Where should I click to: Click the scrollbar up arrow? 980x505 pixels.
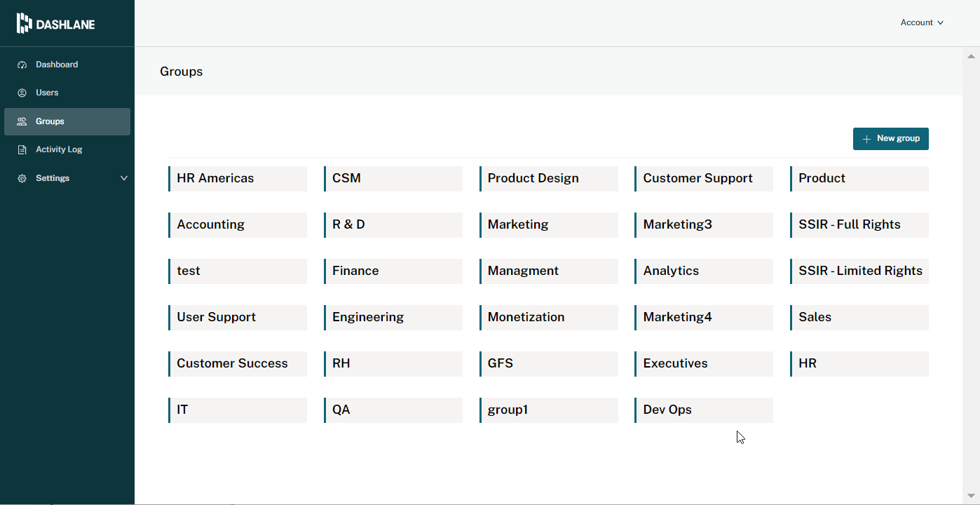point(971,55)
